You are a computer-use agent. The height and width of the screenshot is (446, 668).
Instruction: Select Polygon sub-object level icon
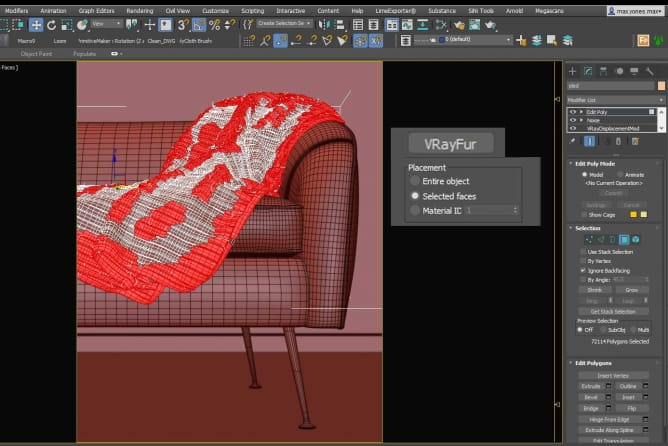[x=624, y=240]
